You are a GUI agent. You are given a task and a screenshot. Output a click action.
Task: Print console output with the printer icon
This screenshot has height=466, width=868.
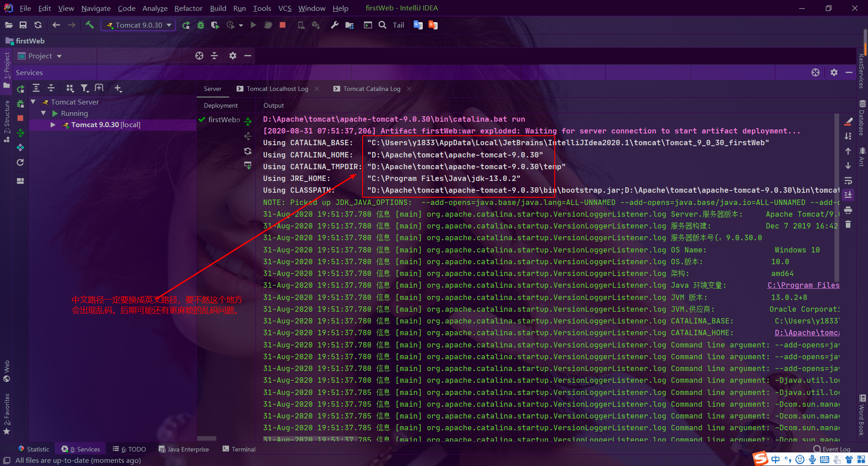click(848, 210)
